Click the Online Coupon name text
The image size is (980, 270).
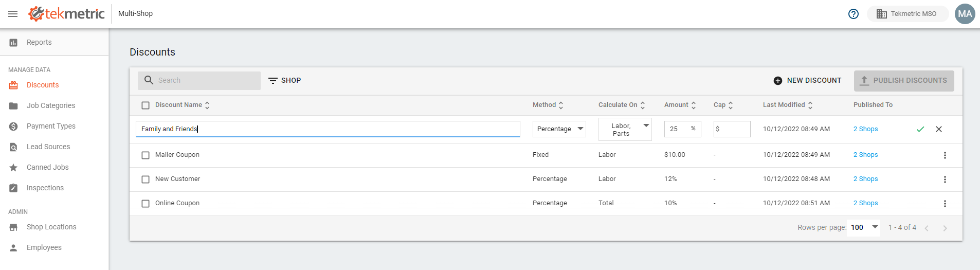[177, 203]
